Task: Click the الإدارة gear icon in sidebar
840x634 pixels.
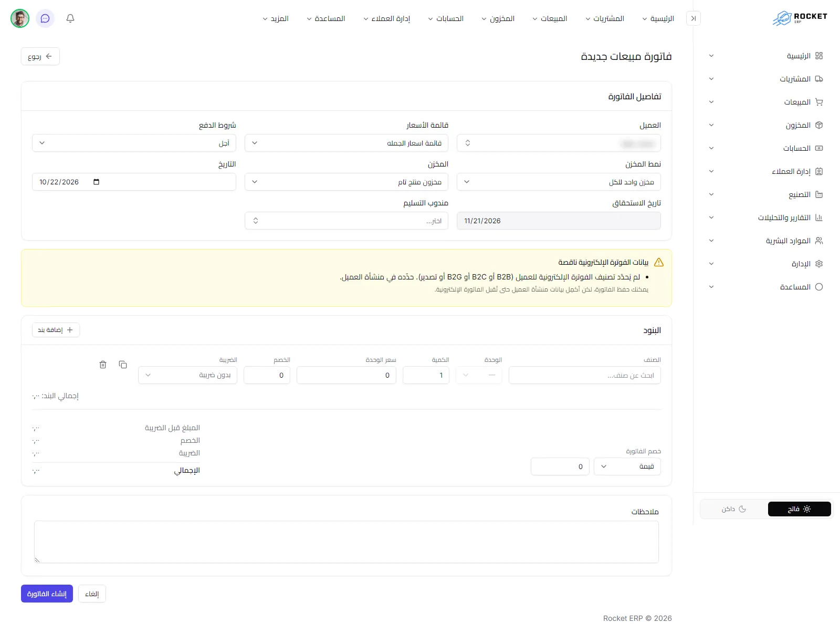Action: [x=819, y=264]
